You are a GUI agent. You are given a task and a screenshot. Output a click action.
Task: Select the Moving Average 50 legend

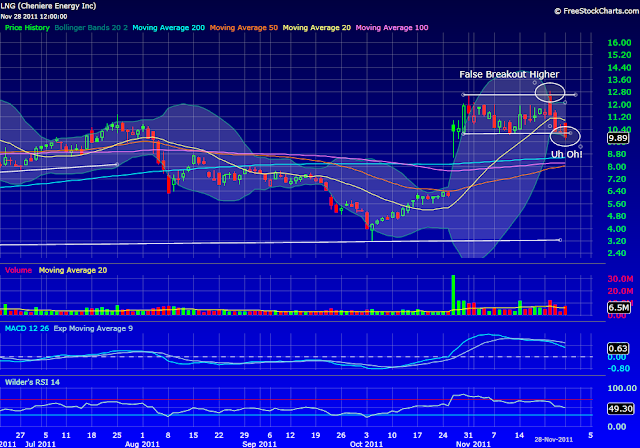244,28
